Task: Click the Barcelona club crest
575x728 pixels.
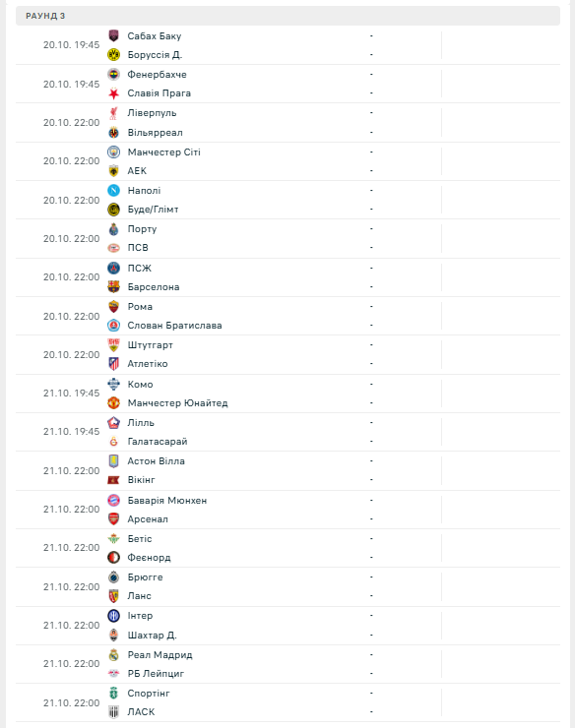Action: [113, 287]
